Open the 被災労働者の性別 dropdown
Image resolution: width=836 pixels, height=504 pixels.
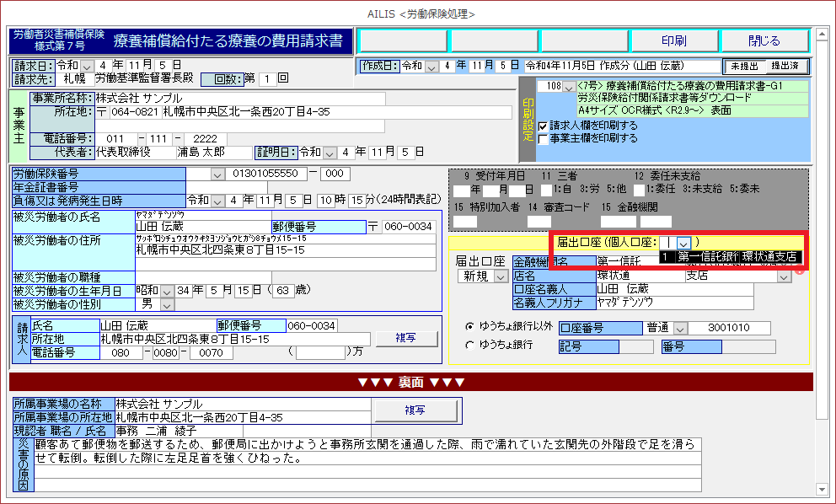[166, 303]
